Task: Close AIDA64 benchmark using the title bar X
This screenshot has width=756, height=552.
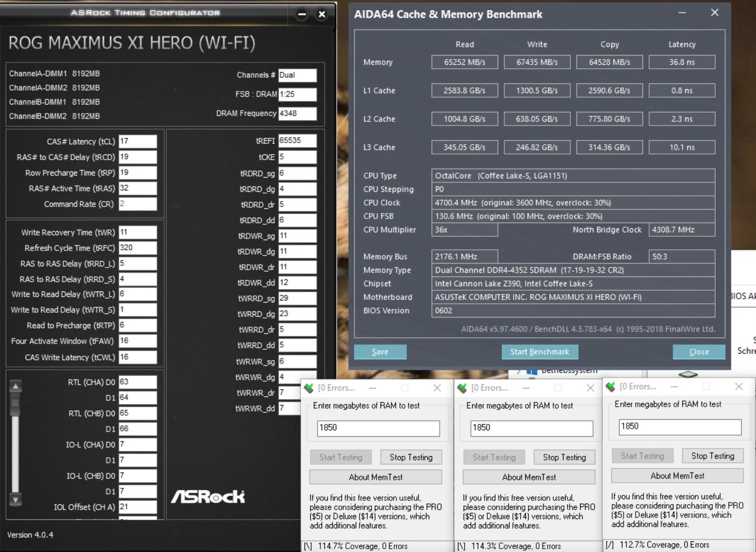Action: coord(715,12)
